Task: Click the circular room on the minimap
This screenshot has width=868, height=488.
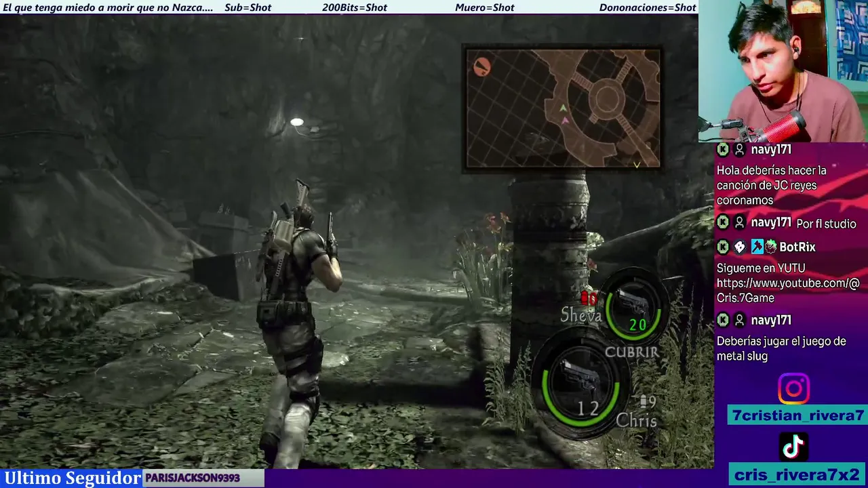Action: [x=606, y=99]
